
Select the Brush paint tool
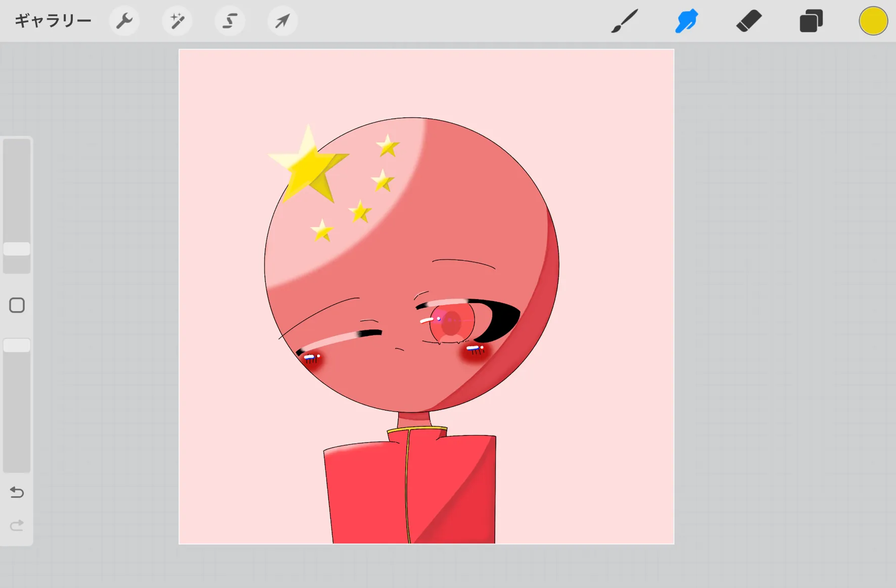click(x=624, y=21)
